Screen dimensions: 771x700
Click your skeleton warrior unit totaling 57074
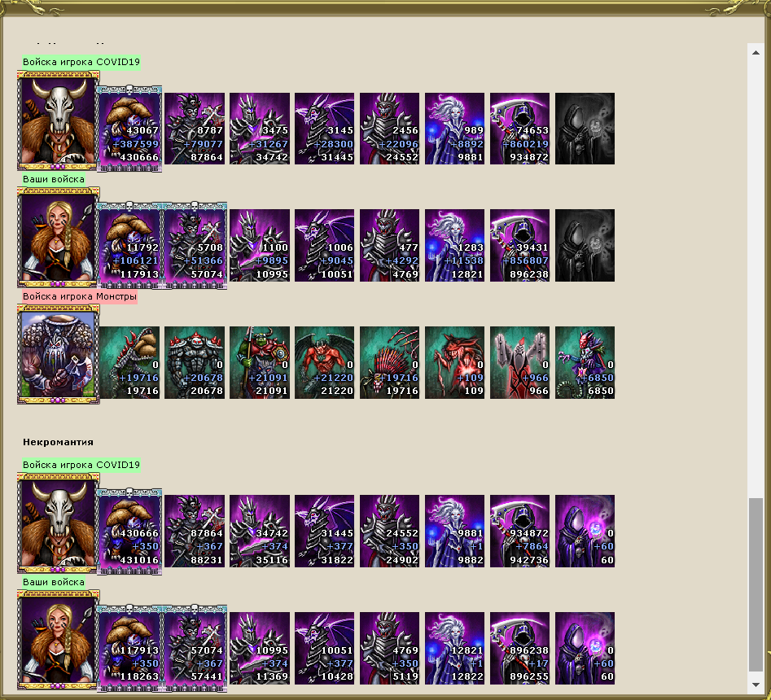pos(195,245)
